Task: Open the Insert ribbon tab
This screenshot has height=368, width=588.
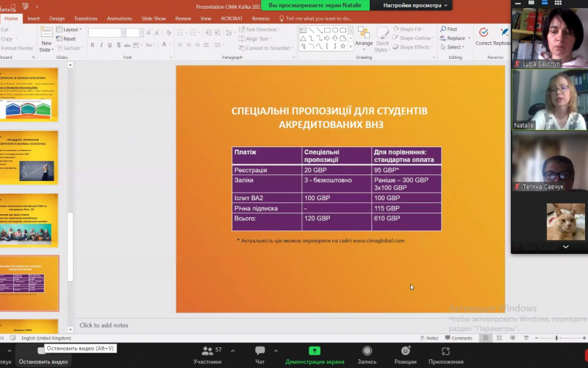Action: click(x=33, y=18)
